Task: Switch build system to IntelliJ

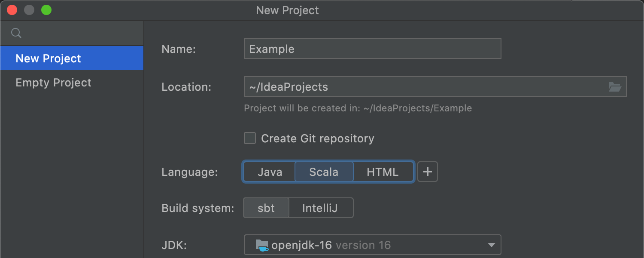Action: click(320, 208)
